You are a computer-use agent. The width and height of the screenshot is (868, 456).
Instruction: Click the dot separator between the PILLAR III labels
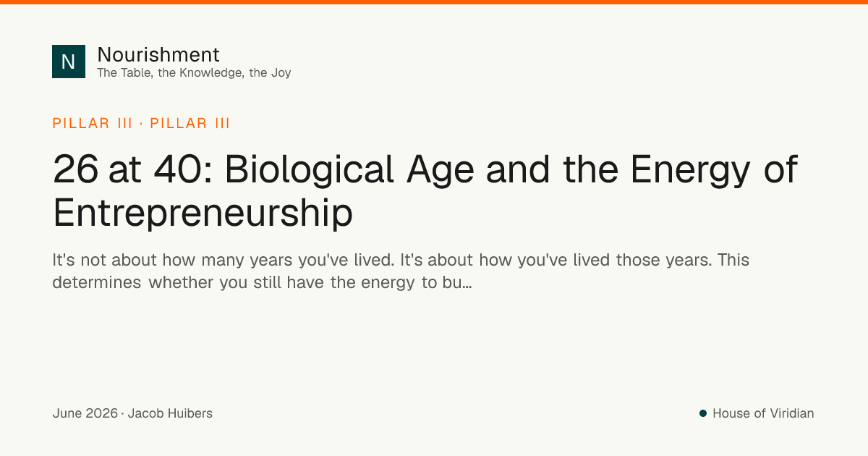click(x=141, y=123)
